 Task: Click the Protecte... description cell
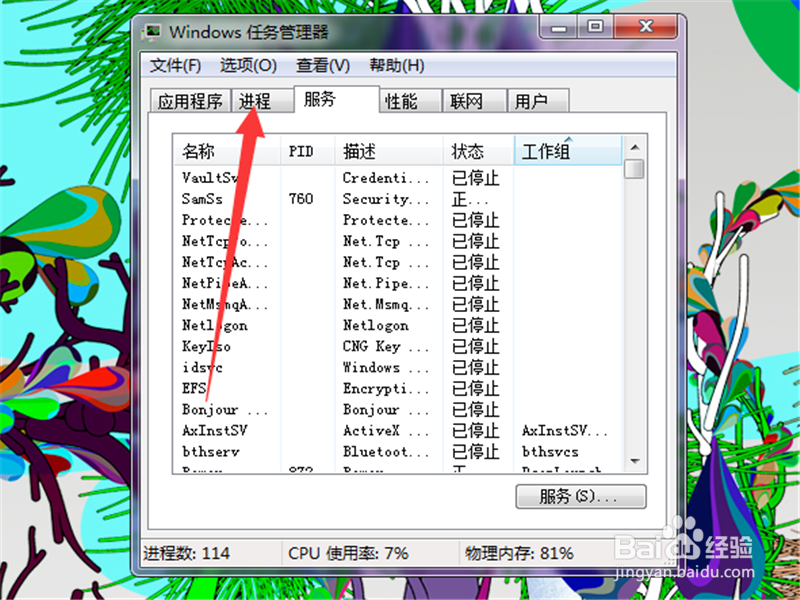tap(385, 220)
